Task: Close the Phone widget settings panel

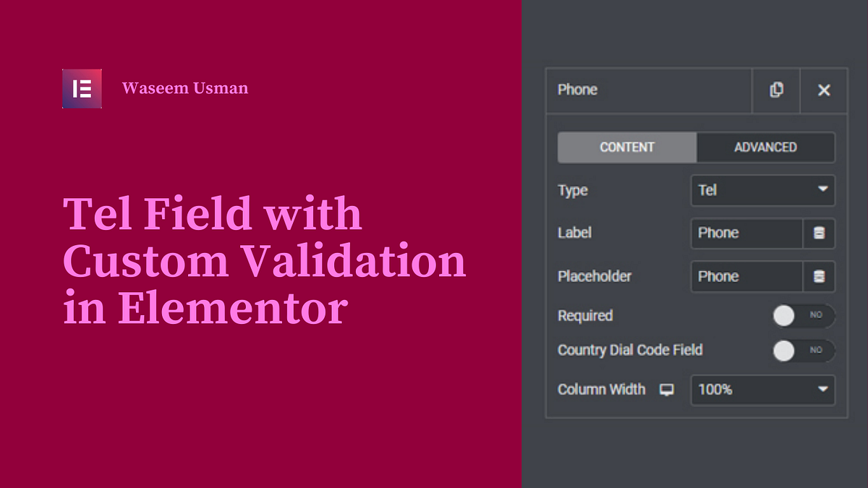Action: (x=824, y=90)
